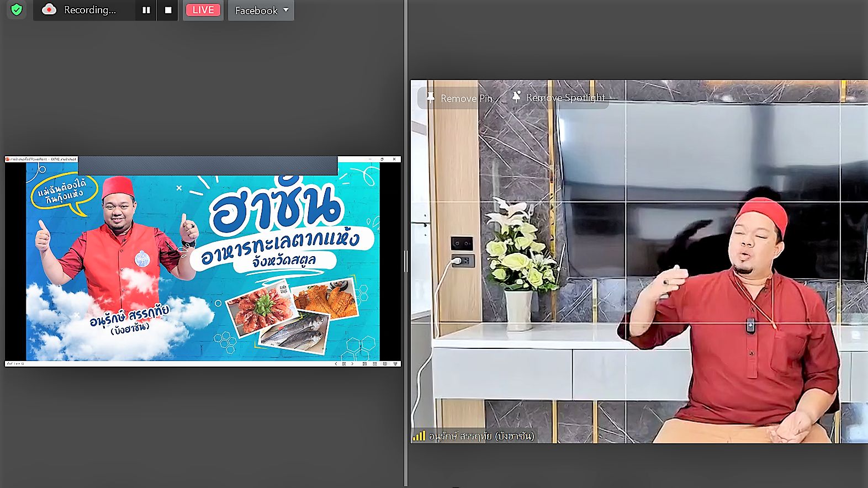Screen dimensions: 868x488
Task: Start Slide Show view from status bar
Action: [x=395, y=364]
